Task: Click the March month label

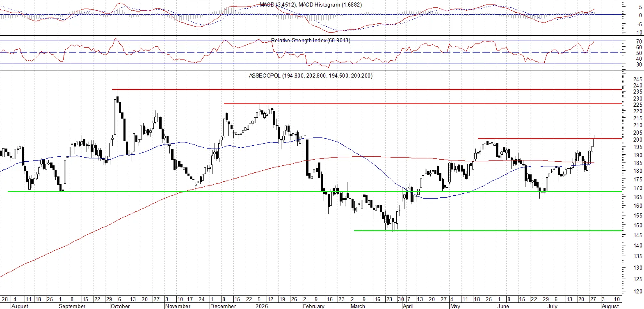Action: 358,306
